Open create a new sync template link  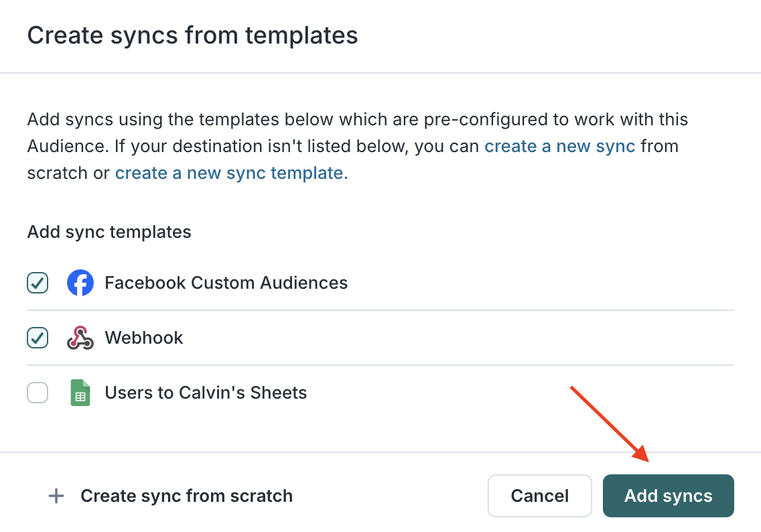(x=232, y=173)
